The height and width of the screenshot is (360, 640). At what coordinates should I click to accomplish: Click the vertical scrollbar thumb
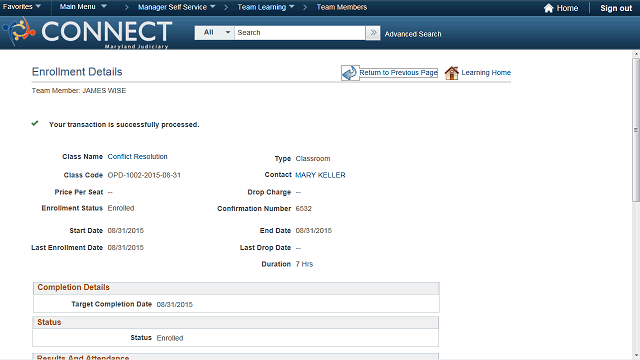pyautogui.click(x=636, y=130)
